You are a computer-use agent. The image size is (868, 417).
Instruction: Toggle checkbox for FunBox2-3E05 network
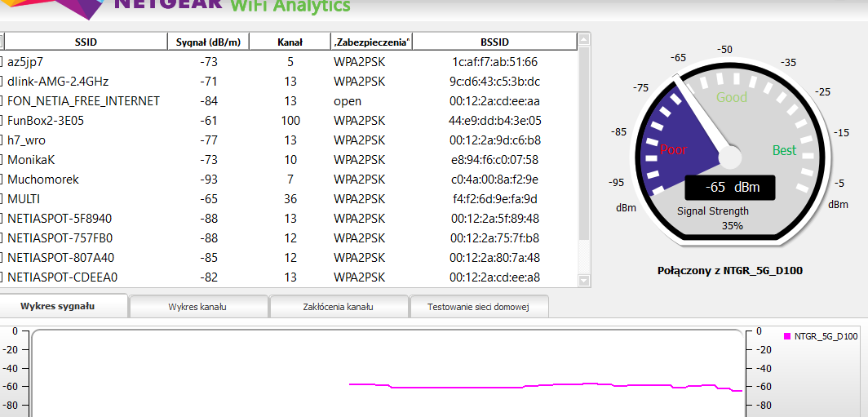(2, 121)
